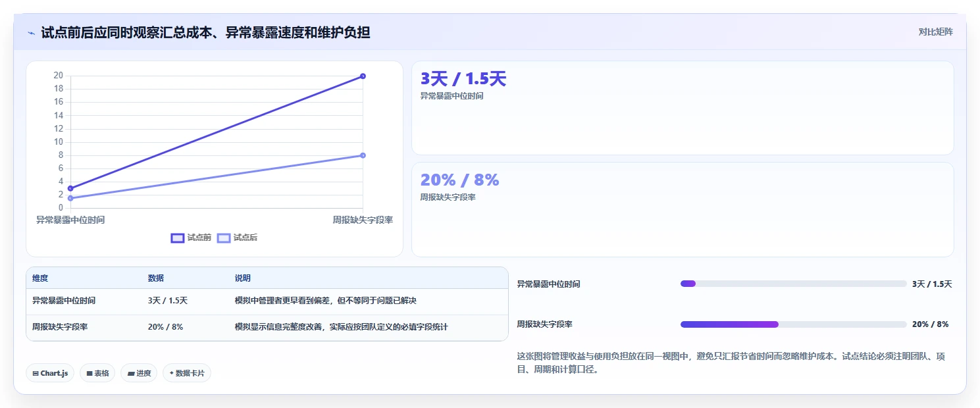Click the 周报缺失字段率 x-axis label
This screenshot has height=408, width=980.
click(363, 220)
